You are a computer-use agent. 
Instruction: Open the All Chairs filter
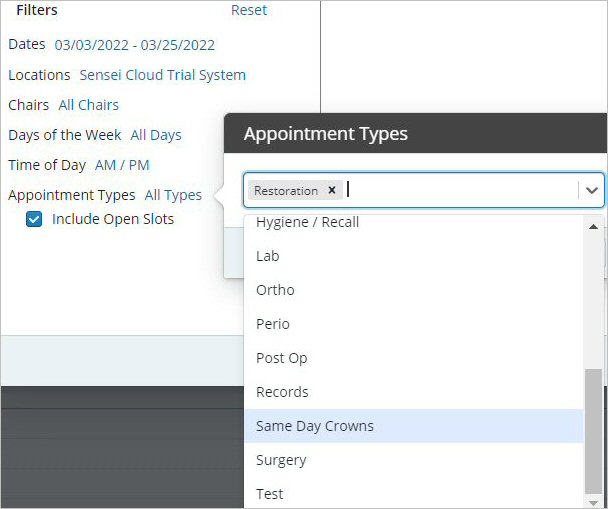[x=88, y=105]
